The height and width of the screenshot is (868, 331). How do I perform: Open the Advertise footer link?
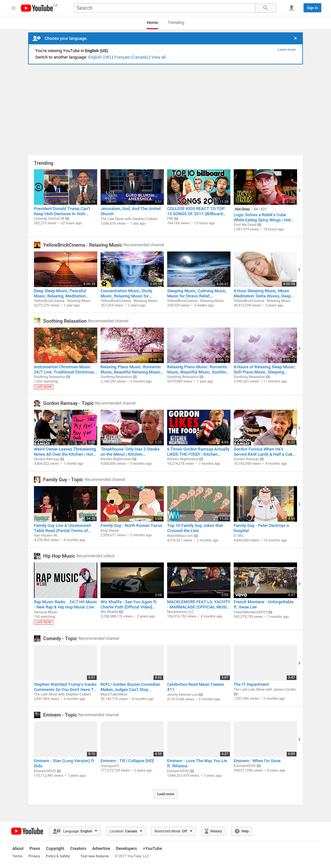101,849
